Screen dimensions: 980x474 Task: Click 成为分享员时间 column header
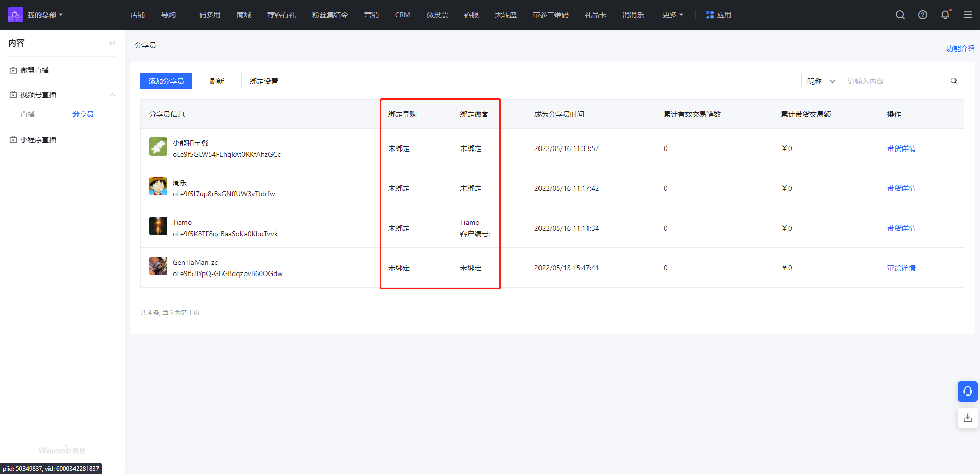coord(559,114)
